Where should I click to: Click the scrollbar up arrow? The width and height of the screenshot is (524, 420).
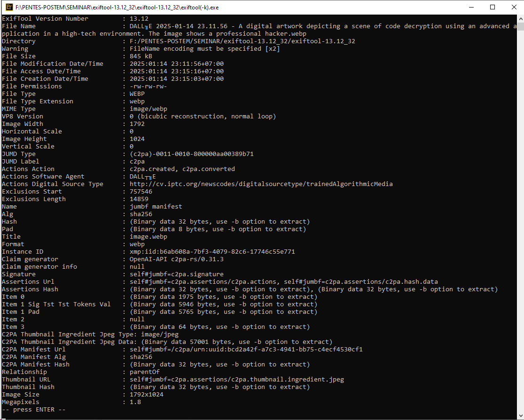(520, 19)
